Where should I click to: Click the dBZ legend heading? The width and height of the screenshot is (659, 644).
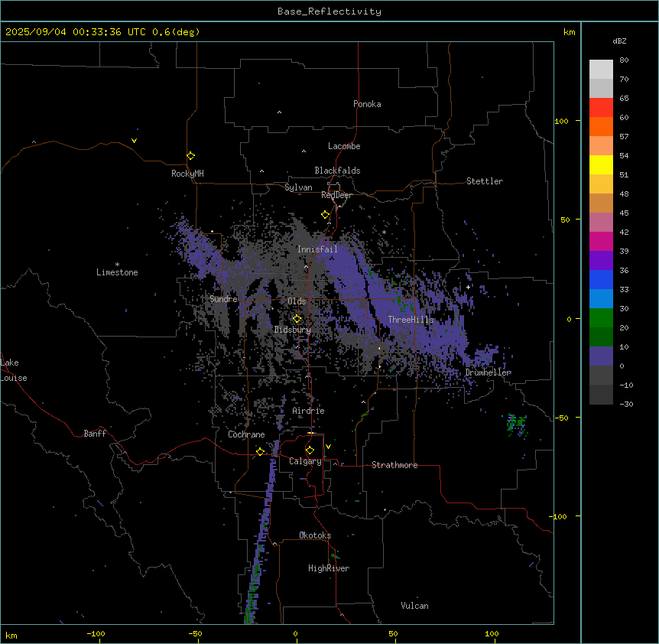[619, 41]
